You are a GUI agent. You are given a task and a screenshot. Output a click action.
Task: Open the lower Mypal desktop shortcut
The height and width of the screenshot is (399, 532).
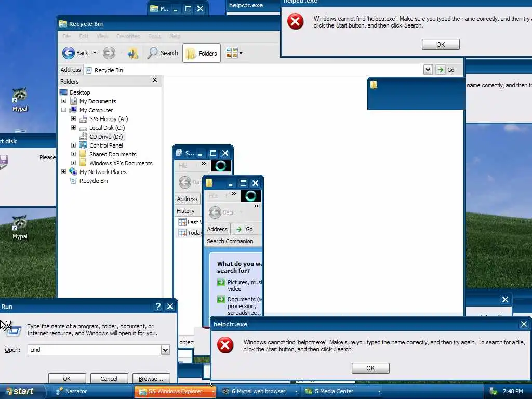(x=20, y=228)
